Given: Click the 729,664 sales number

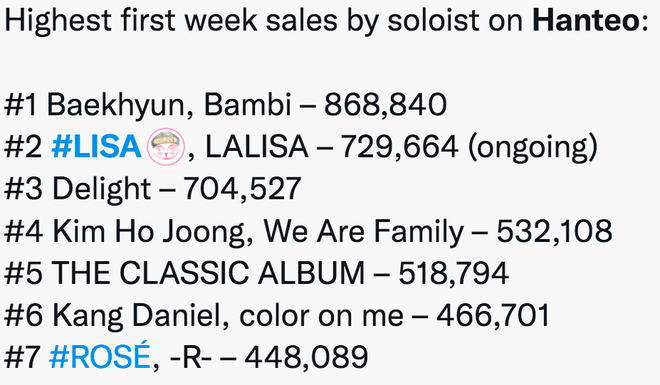Looking at the screenshot, I should point(399,147).
